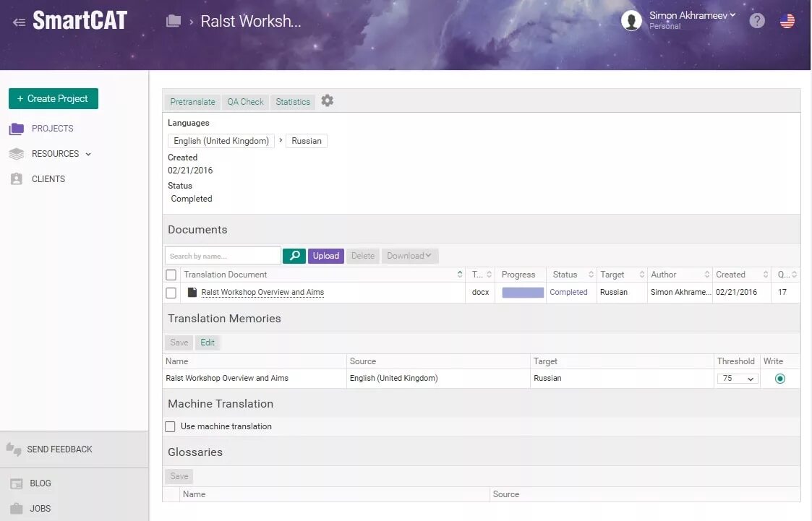This screenshot has height=521, width=812.
Task: Open the Threshold 75 dropdown
Action: point(738,379)
